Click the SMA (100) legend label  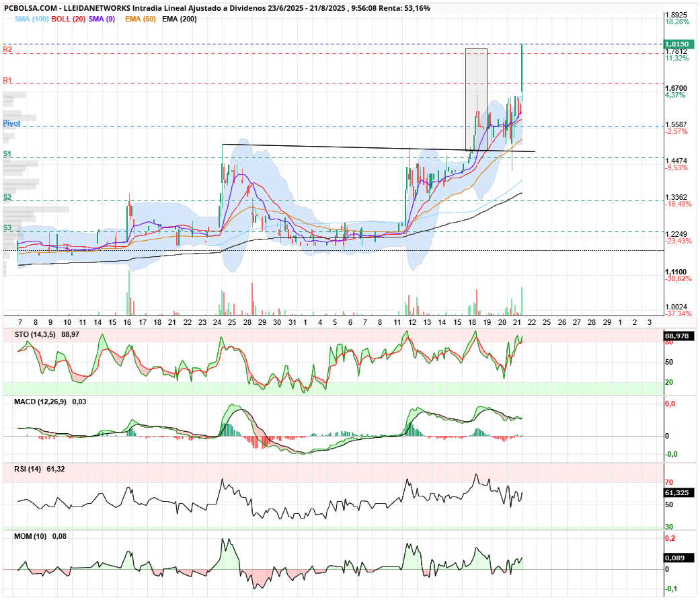click(31, 20)
